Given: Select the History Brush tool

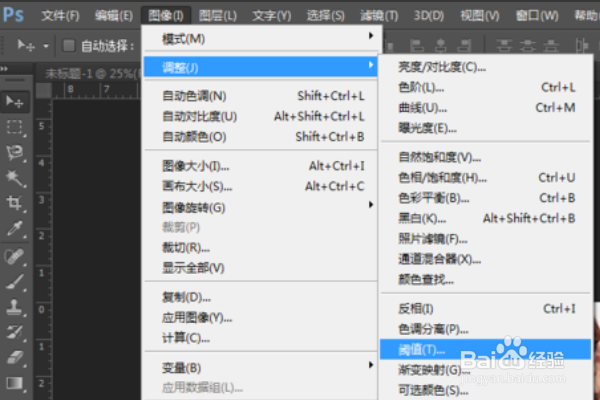Looking at the screenshot, I should point(15,332).
